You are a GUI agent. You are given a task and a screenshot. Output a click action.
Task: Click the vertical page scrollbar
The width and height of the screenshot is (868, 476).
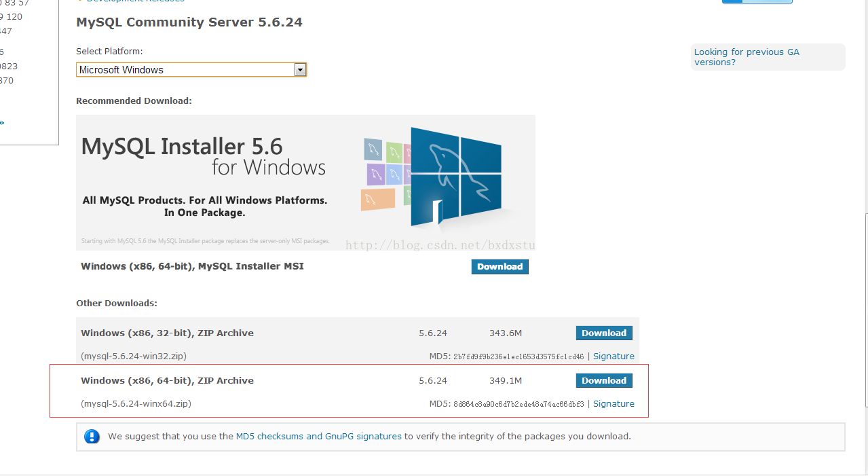[x=866, y=310]
